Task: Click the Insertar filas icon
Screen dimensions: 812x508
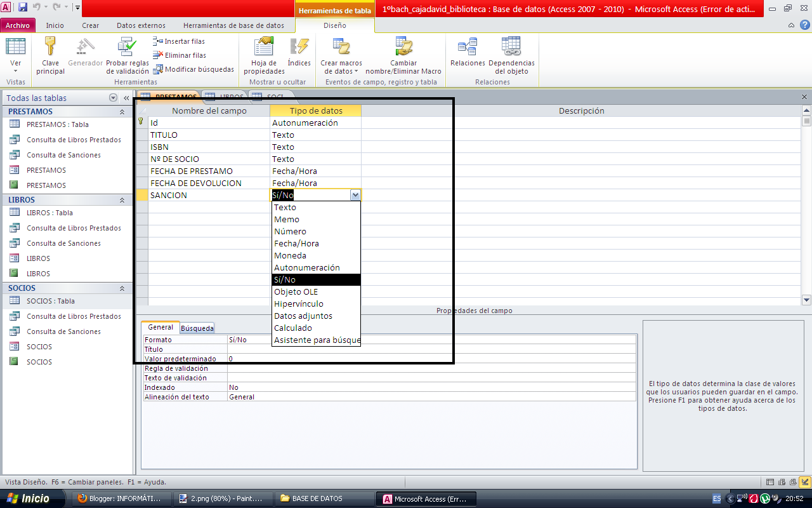Action: [x=157, y=41]
